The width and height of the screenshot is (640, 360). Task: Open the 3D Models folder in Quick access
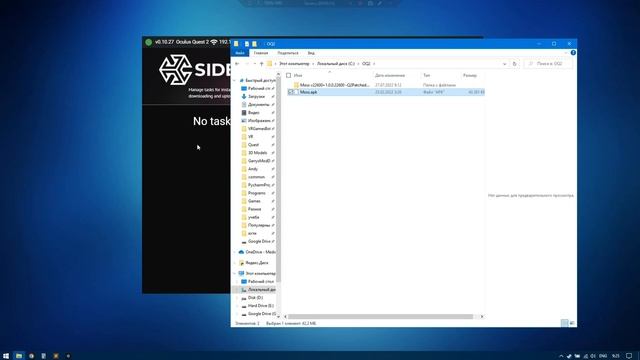257,153
